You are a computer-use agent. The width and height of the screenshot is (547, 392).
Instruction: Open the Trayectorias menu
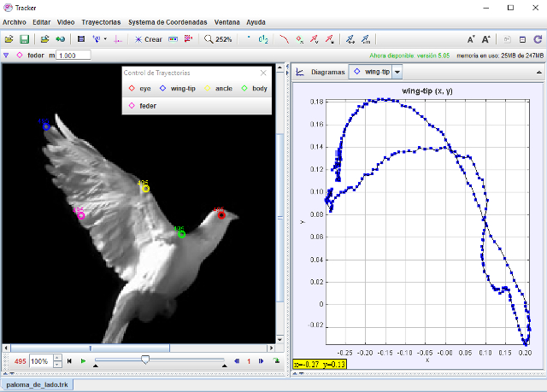pos(101,21)
